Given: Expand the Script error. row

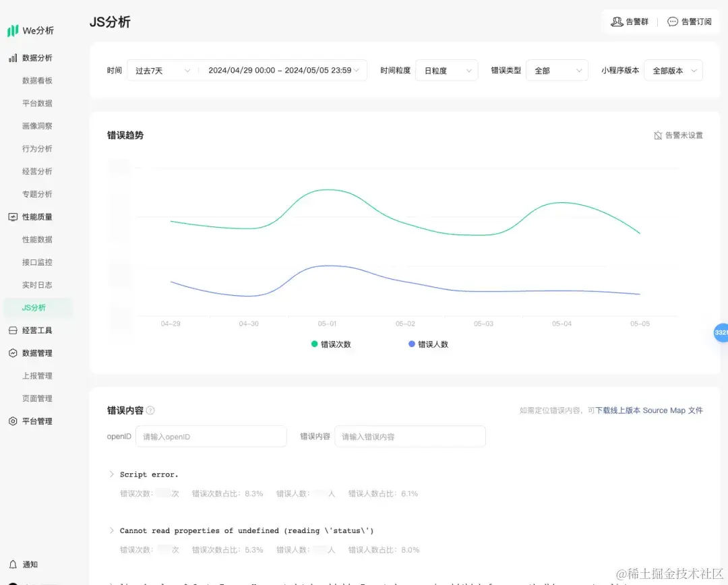Looking at the screenshot, I should (111, 474).
